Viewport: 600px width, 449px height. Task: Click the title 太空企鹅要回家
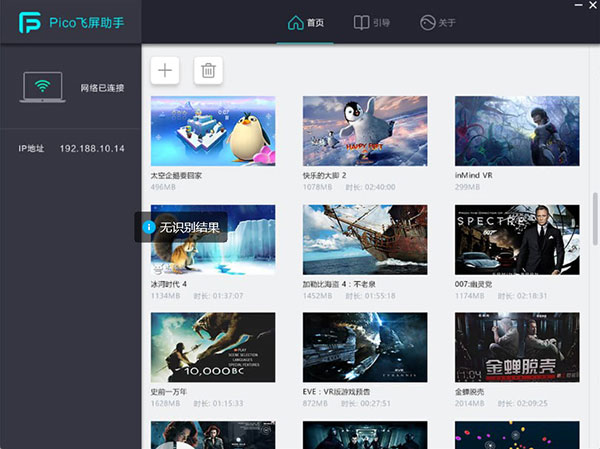pos(176,176)
